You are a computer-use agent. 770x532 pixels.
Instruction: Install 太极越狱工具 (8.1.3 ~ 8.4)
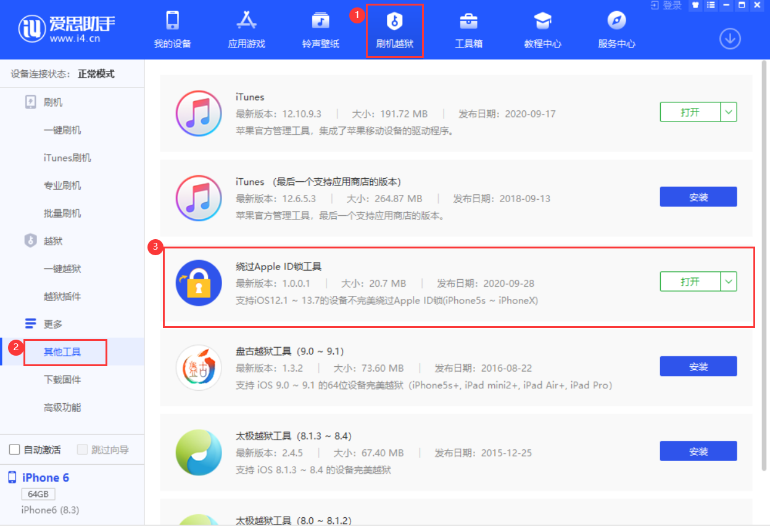pyautogui.click(x=698, y=451)
